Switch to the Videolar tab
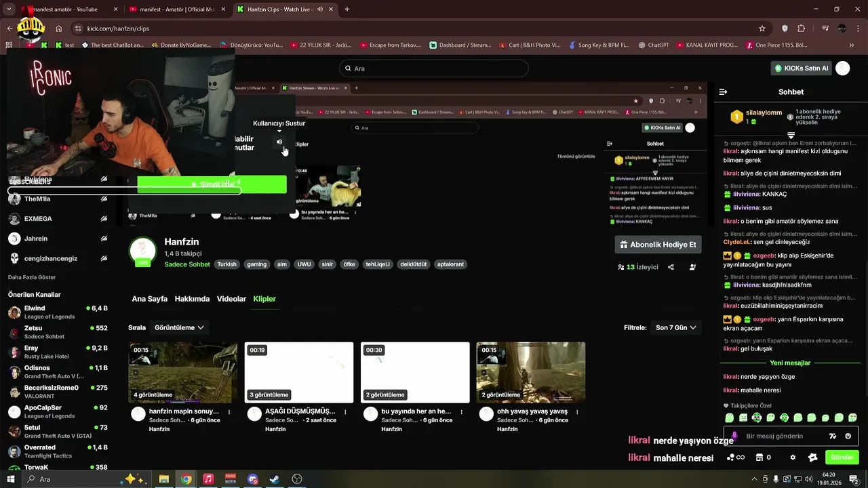Image resolution: width=868 pixels, height=488 pixels. click(x=231, y=299)
